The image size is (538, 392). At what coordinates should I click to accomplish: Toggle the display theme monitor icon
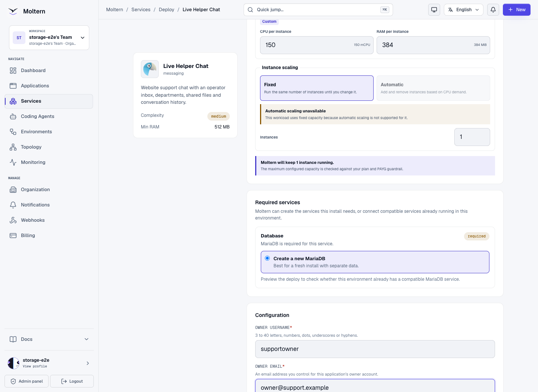point(434,10)
